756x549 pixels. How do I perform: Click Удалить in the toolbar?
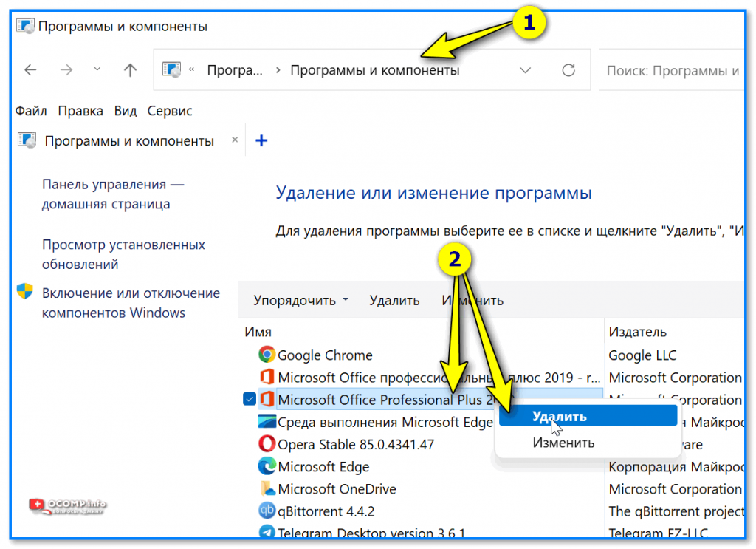(x=394, y=301)
